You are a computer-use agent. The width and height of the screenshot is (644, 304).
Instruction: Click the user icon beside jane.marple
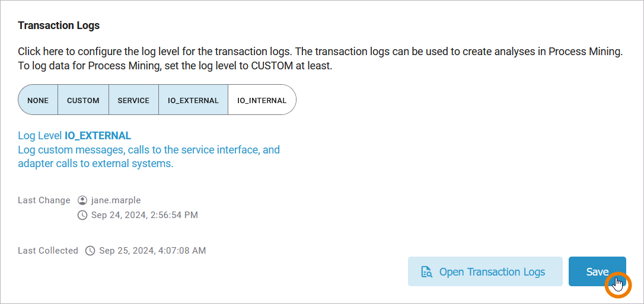[x=82, y=200]
